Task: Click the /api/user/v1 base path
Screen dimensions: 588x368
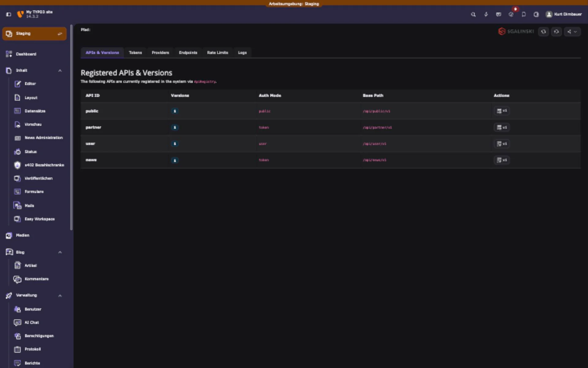Action: pos(375,144)
